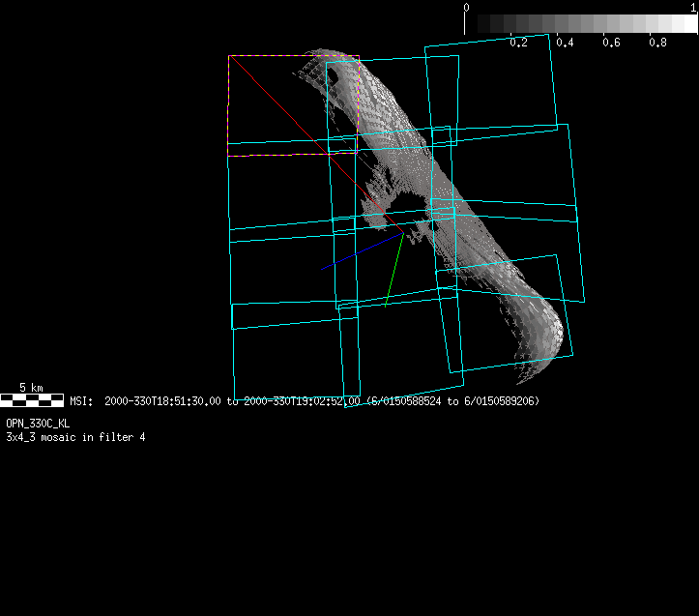Click the 3x4_3 mosaic in filter 4 text
Viewport: 699px width, 616px height.
pyautogui.click(x=75, y=437)
